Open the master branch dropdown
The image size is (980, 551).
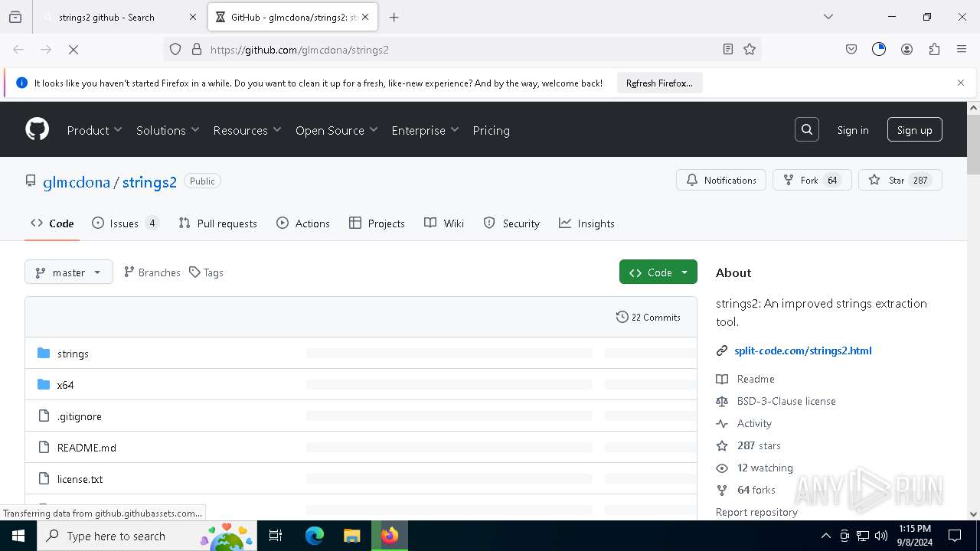click(69, 272)
